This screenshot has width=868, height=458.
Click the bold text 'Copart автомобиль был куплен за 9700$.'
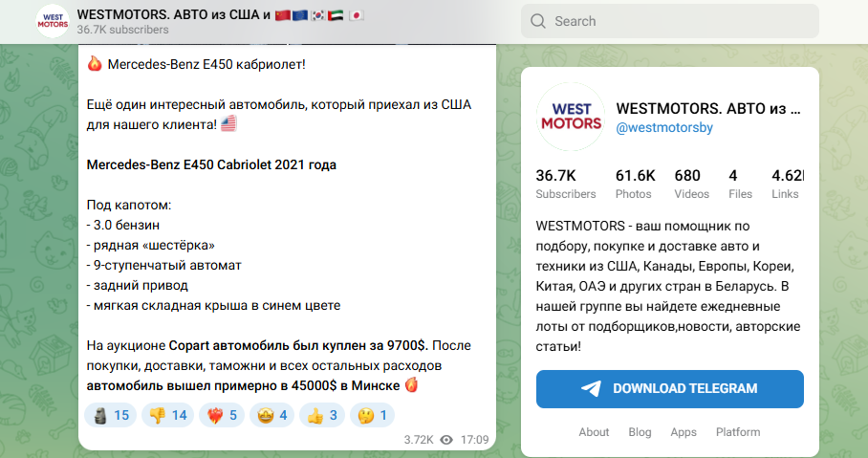coord(298,345)
